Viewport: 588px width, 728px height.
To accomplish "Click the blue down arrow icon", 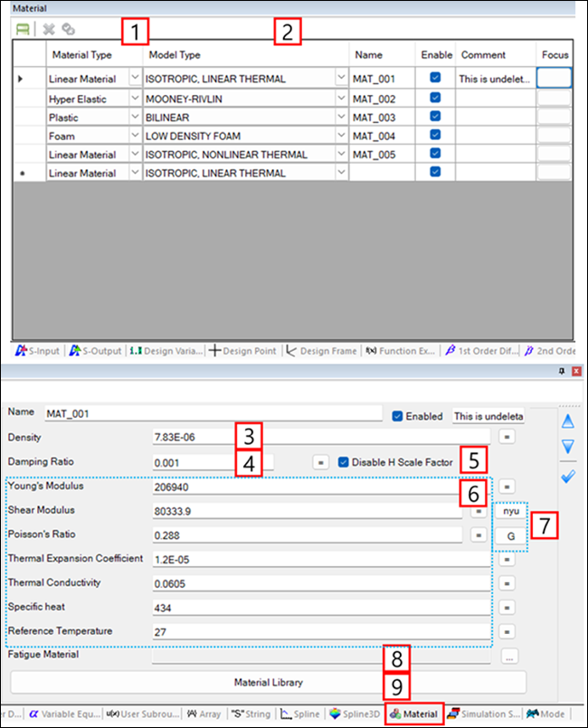I will [x=568, y=447].
